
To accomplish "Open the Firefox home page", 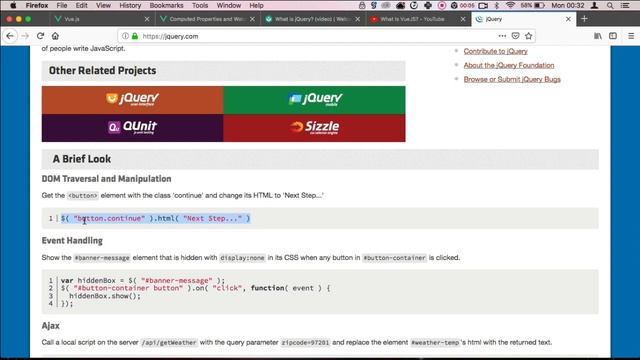I will (x=55, y=36).
